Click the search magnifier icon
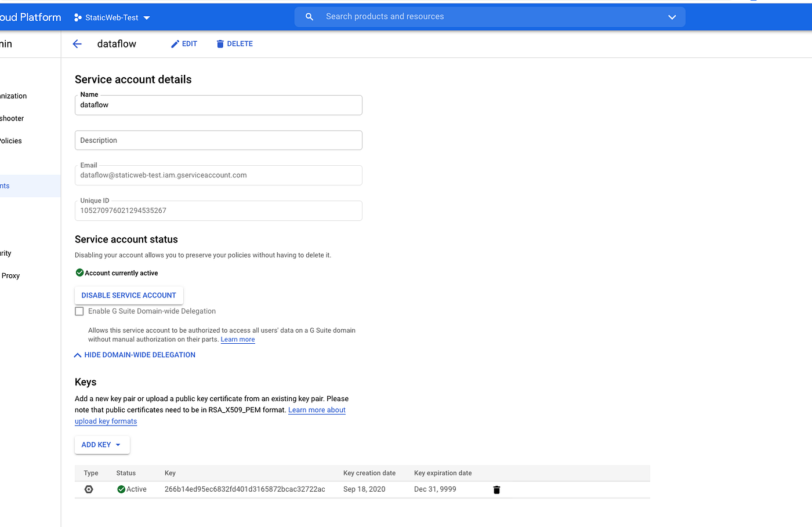Viewport: 812px width, 527px height. click(x=309, y=16)
